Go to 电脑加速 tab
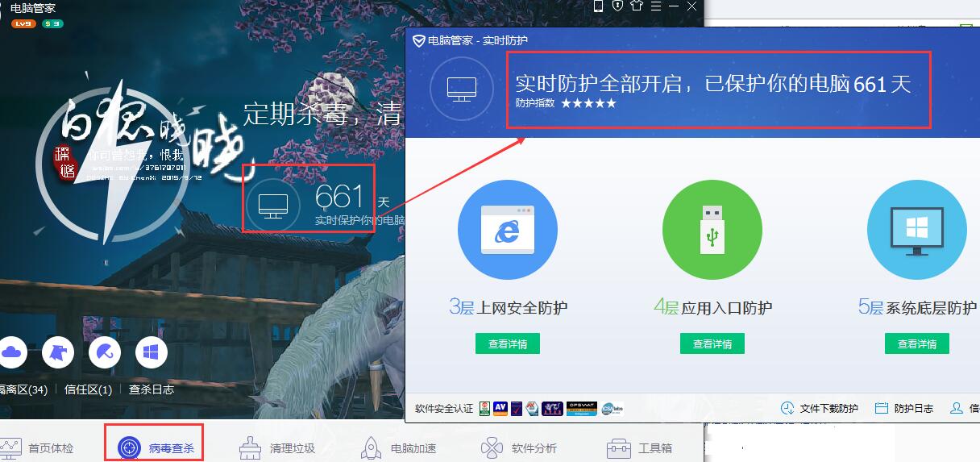980x462 pixels. [x=398, y=447]
